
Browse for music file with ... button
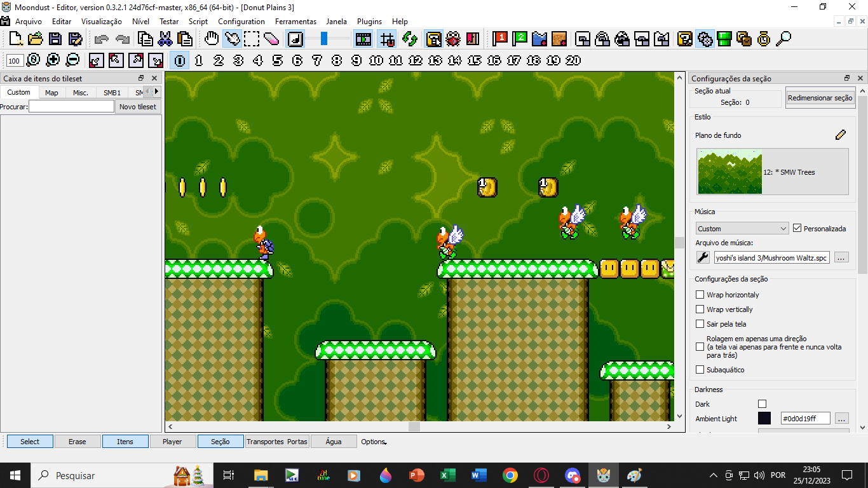click(x=841, y=257)
